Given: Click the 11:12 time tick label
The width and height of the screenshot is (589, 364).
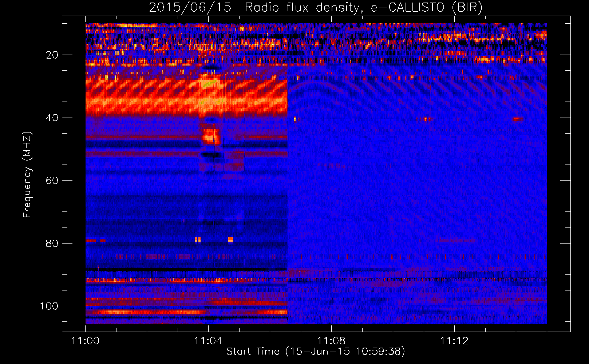Looking at the screenshot, I should [x=454, y=341].
